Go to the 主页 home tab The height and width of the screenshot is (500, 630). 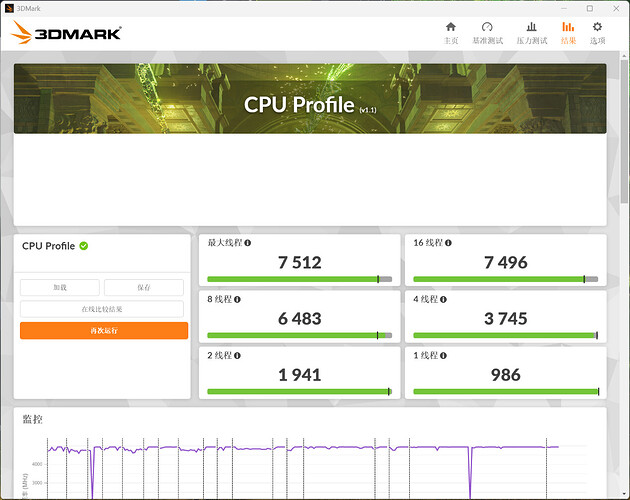click(x=451, y=32)
